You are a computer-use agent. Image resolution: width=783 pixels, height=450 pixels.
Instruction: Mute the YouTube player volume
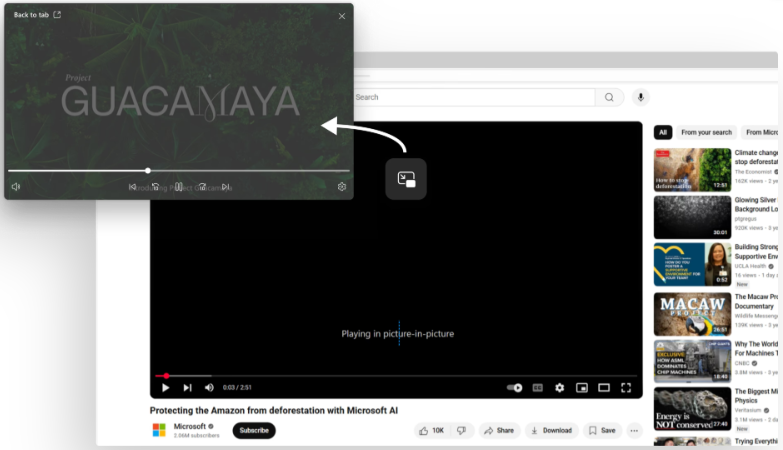pos(209,388)
